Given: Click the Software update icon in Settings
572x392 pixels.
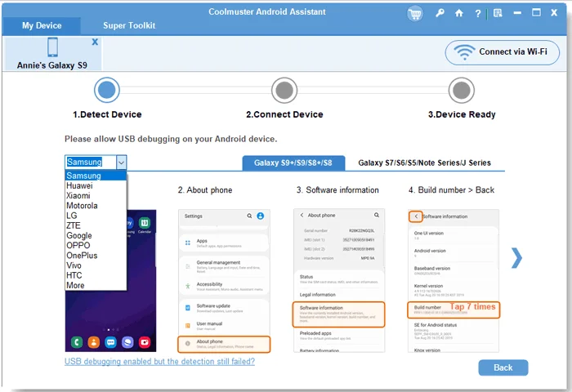Looking at the screenshot, I should pos(187,308).
